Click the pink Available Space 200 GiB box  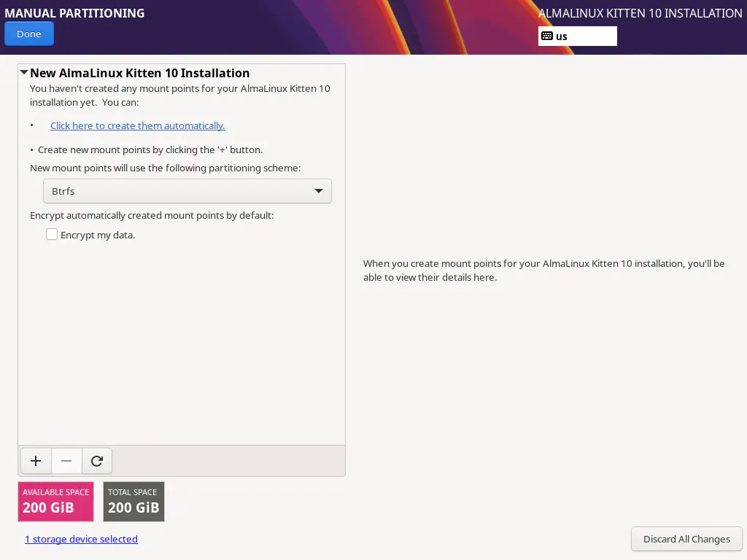point(55,501)
